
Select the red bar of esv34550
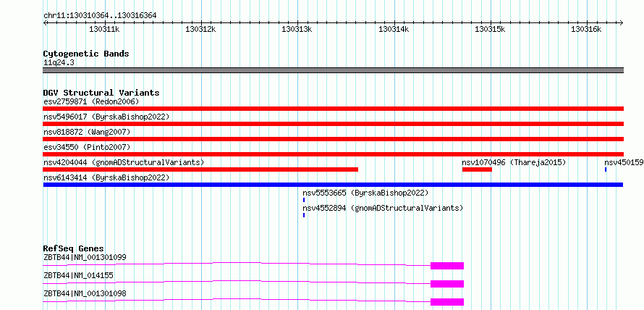pos(334,154)
